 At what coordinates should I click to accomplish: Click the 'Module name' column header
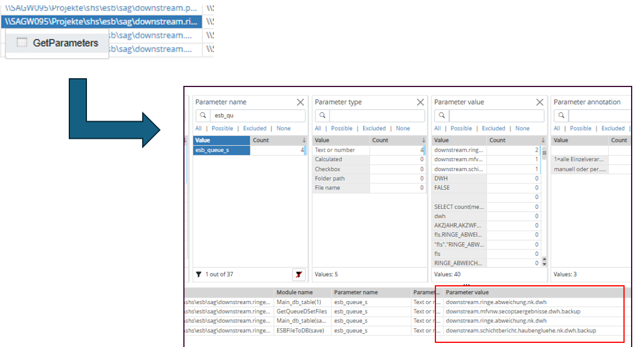click(x=294, y=292)
